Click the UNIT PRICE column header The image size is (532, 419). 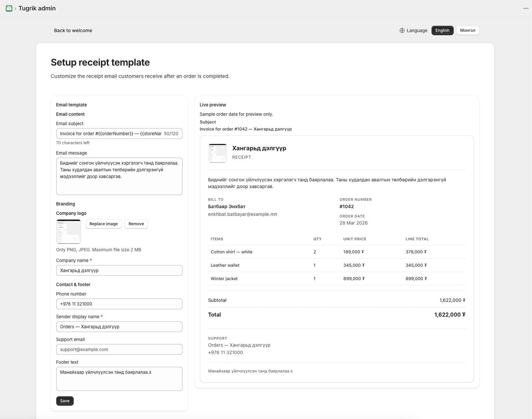point(355,239)
